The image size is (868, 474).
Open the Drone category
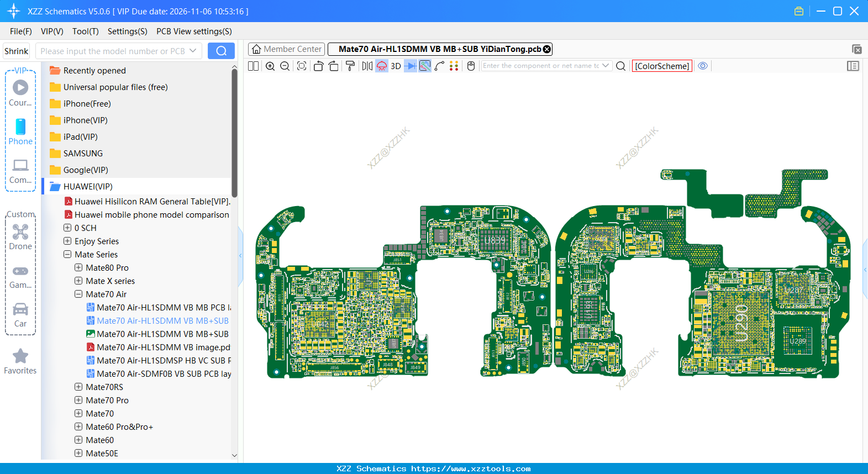pos(20,237)
